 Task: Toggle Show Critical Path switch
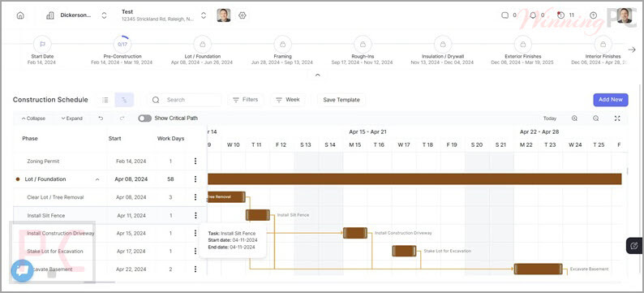144,118
